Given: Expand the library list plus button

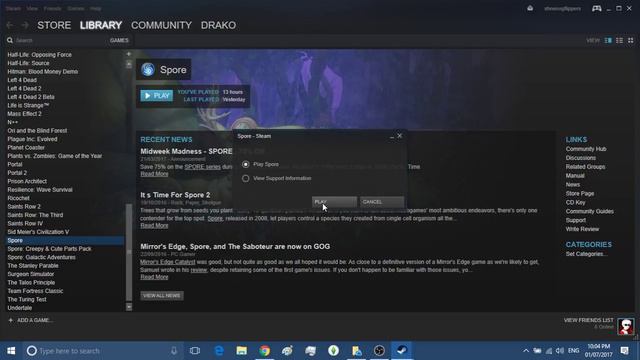Looking at the screenshot, I should coord(129,54).
